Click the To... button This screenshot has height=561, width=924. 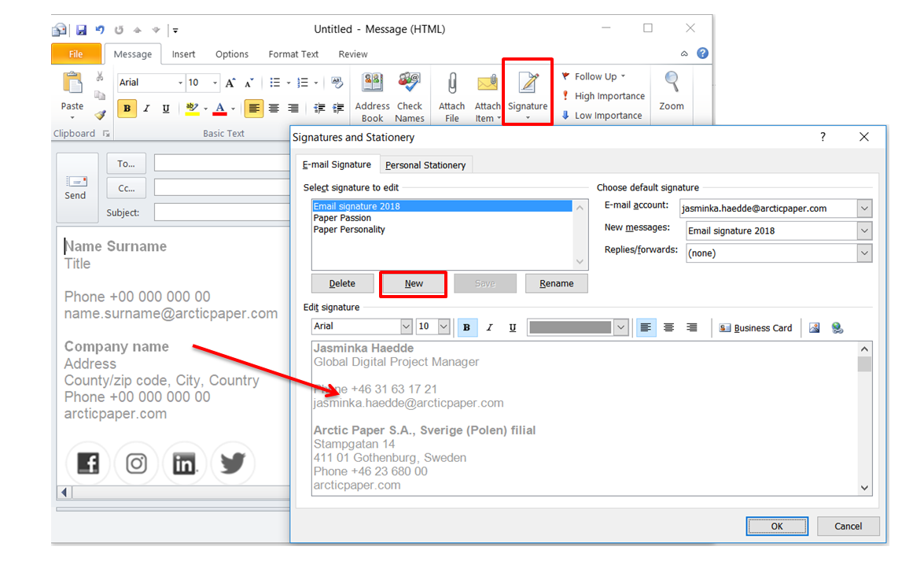(126, 164)
